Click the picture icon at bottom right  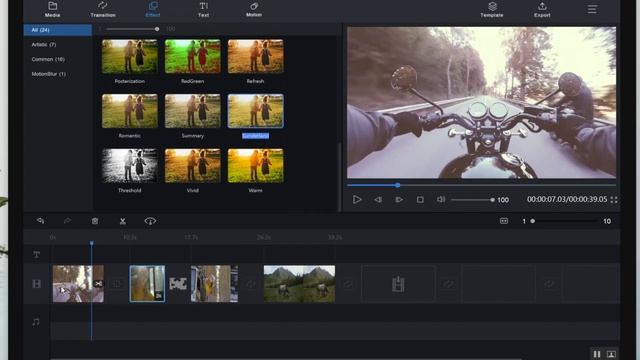pos(611,354)
